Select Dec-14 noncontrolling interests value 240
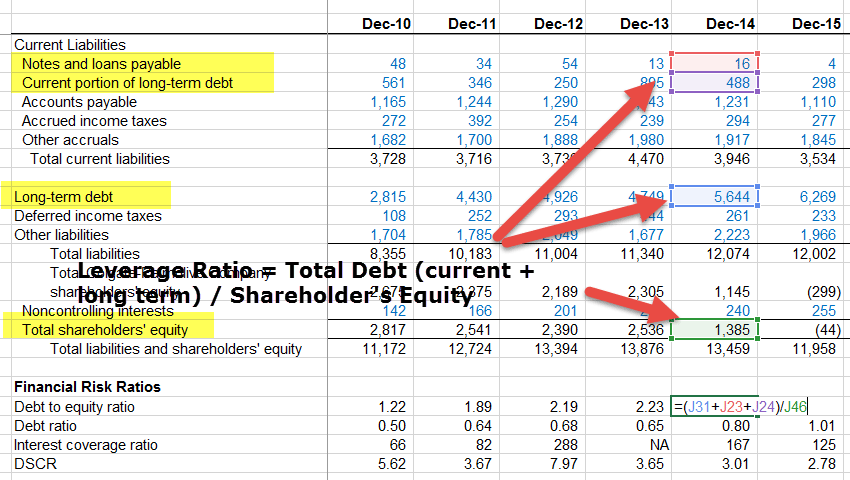This screenshot has height=480, width=850. (738, 310)
